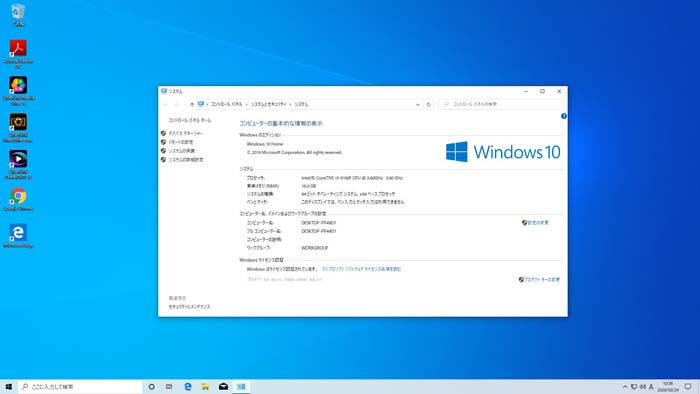Show hidden system tray icons

[x=625, y=386]
